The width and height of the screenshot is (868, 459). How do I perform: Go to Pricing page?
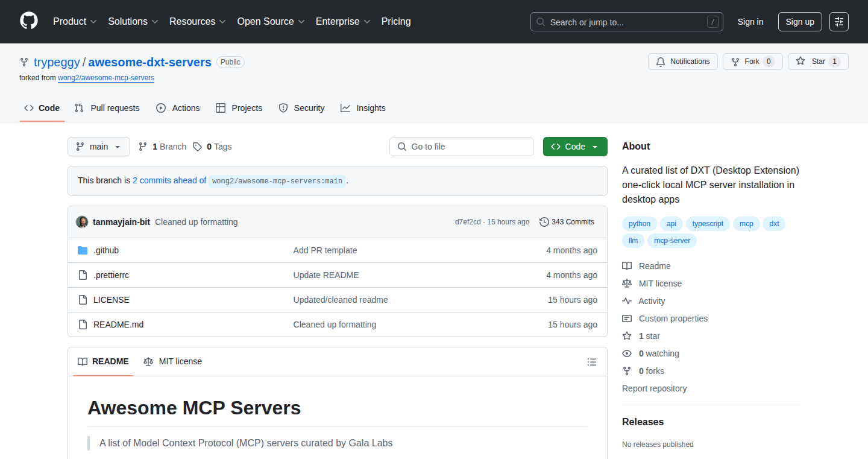pos(396,22)
